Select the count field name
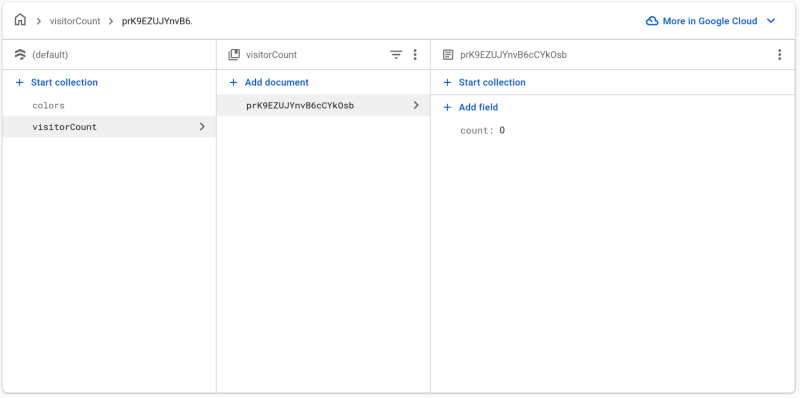 point(477,131)
